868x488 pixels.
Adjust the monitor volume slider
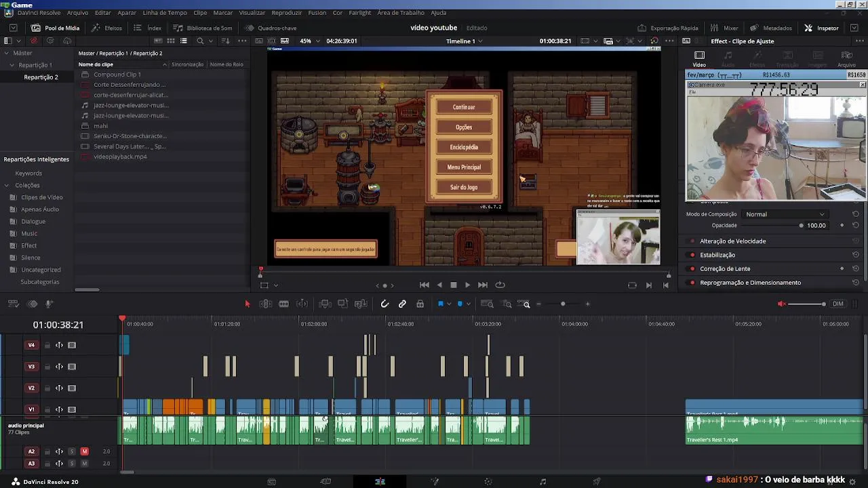click(807, 304)
